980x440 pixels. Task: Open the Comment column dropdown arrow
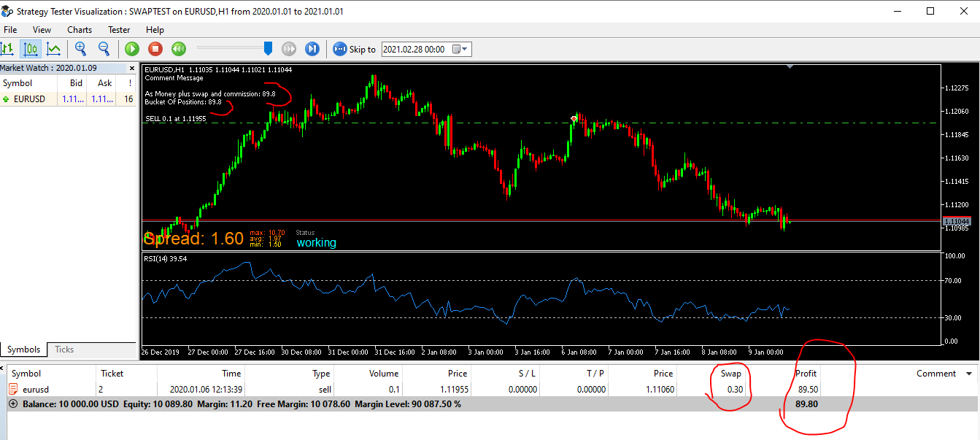(968, 374)
